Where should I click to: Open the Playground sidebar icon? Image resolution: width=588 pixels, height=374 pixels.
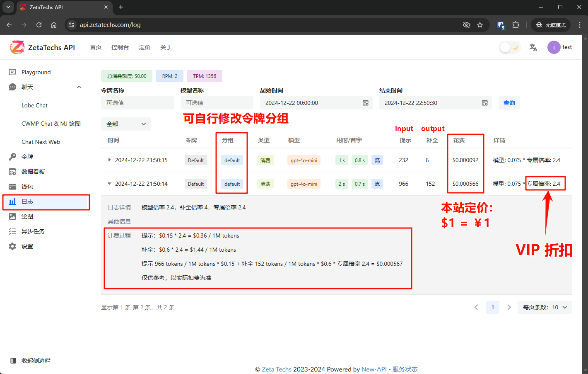(x=12, y=72)
